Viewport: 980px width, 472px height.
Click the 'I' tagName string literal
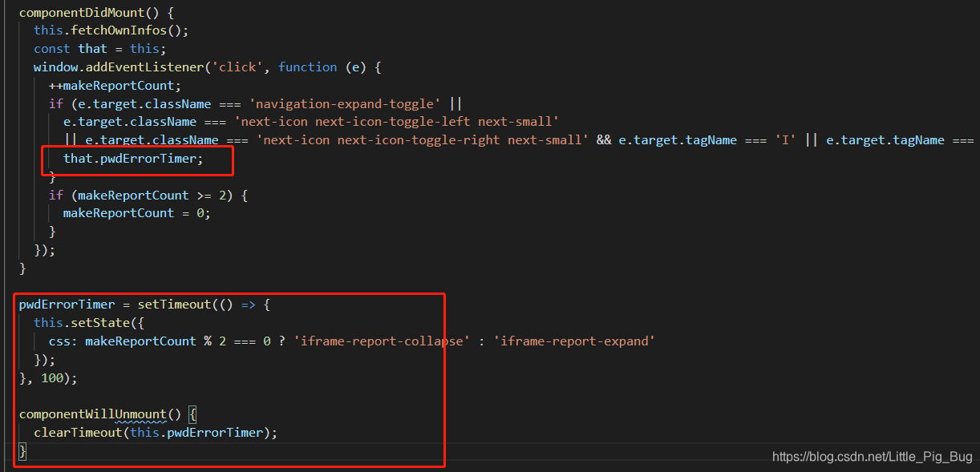(787, 140)
